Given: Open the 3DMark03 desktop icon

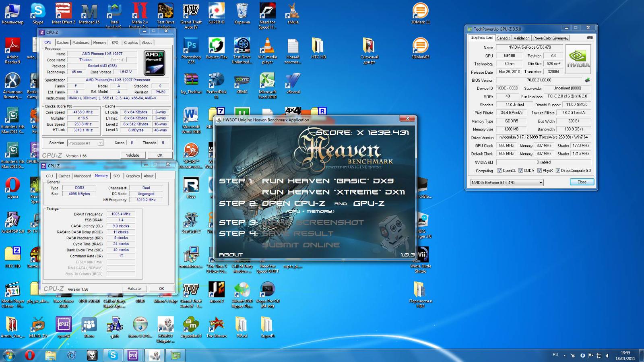Looking at the screenshot, I should click(x=420, y=48).
